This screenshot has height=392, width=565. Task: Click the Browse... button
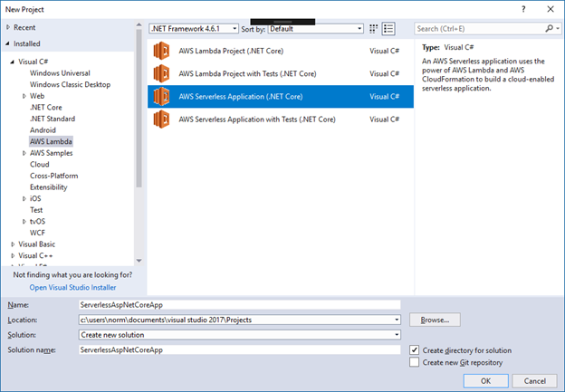pos(435,320)
